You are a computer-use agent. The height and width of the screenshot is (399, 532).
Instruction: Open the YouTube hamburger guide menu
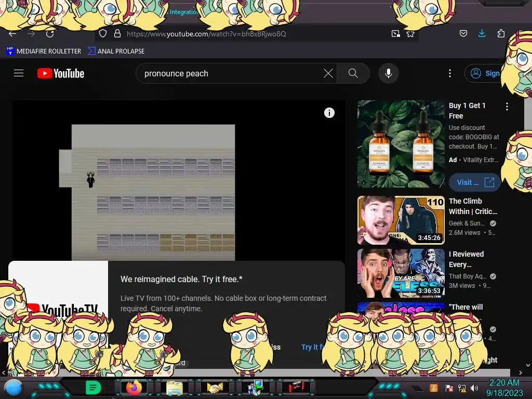point(19,73)
